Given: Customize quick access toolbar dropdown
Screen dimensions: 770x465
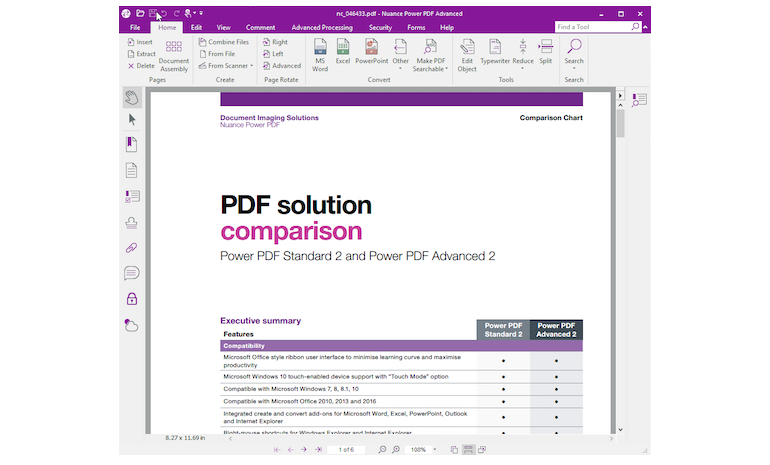Looking at the screenshot, I should [201, 13].
